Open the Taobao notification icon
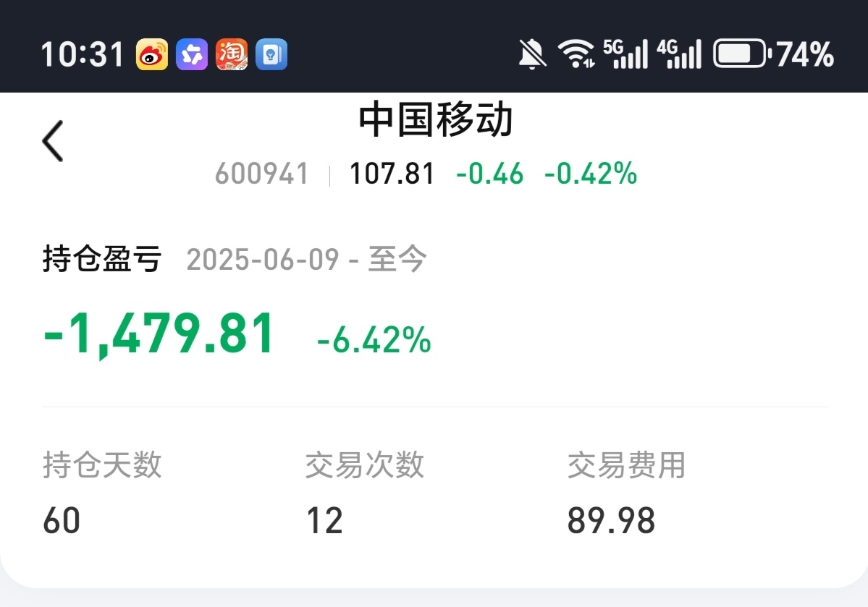 232,54
